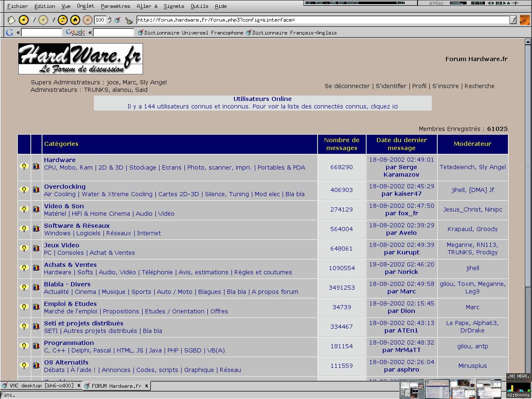Viewport: 532px width, 399px height.
Task: Click the Utilisateurs Online connected list link
Action: [x=263, y=106]
